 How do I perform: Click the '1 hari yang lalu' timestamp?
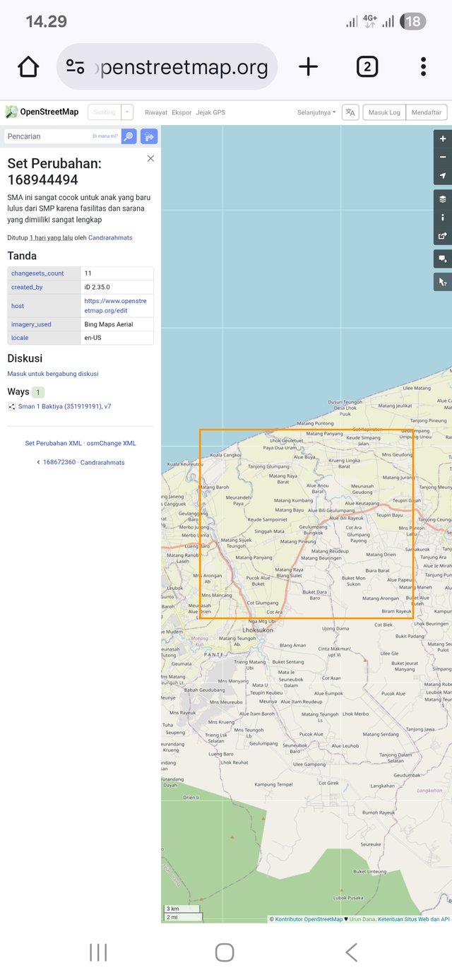point(51,237)
